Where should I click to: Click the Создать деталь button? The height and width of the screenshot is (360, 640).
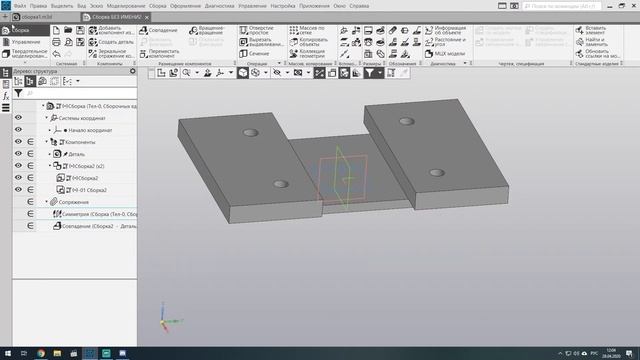(x=111, y=42)
